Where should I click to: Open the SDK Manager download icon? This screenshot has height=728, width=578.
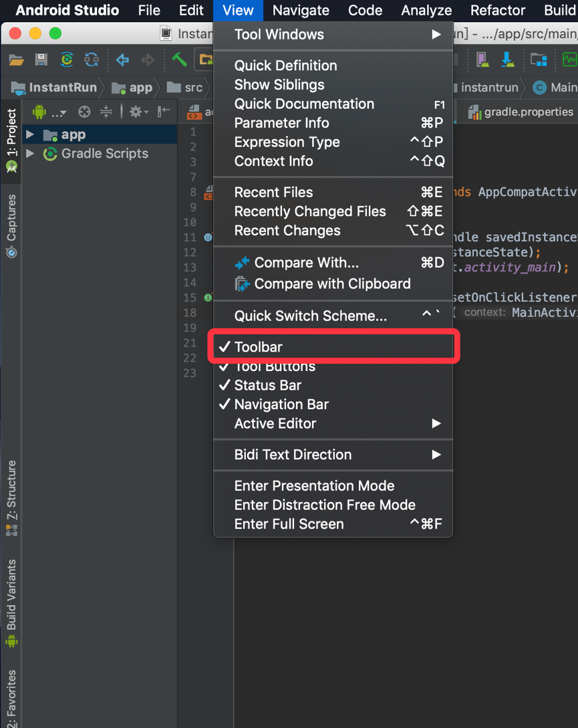pyautogui.click(x=507, y=59)
